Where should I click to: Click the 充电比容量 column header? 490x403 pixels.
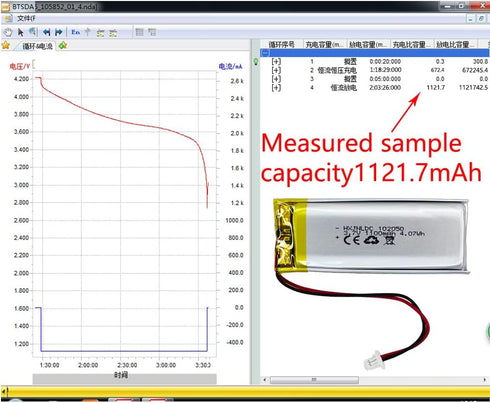[x=412, y=44]
